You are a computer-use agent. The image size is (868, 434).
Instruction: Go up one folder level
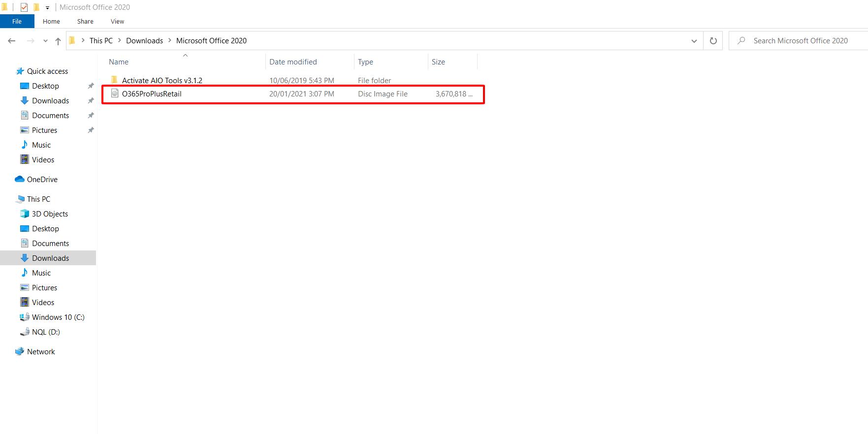tap(58, 41)
